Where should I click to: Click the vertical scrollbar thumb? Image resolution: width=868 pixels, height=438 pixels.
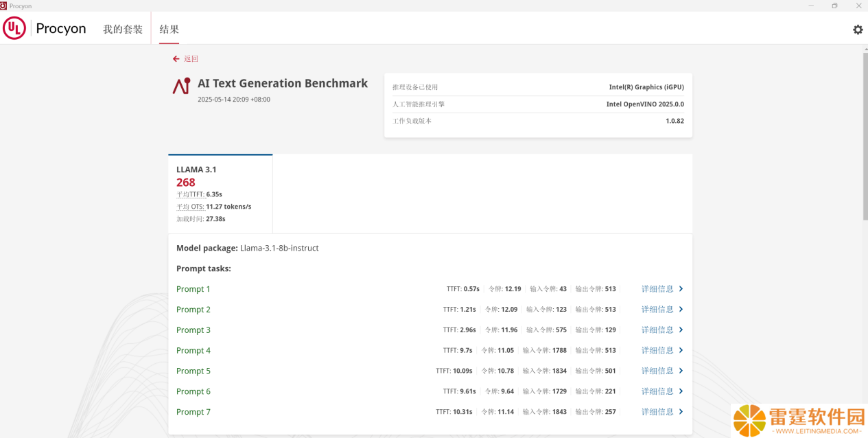[x=865, y=137]
